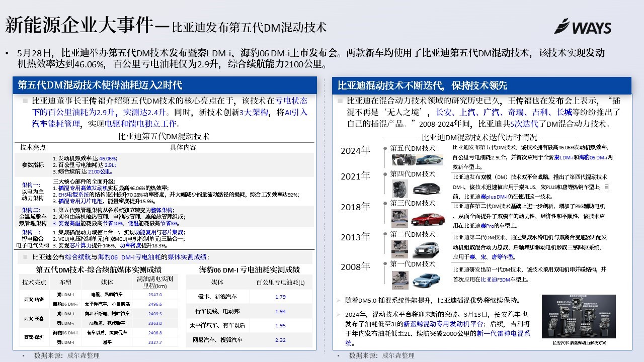Screen dimensions: 644x362
Task: Click the WAYS logo
Action: click(x=583, y=26)
